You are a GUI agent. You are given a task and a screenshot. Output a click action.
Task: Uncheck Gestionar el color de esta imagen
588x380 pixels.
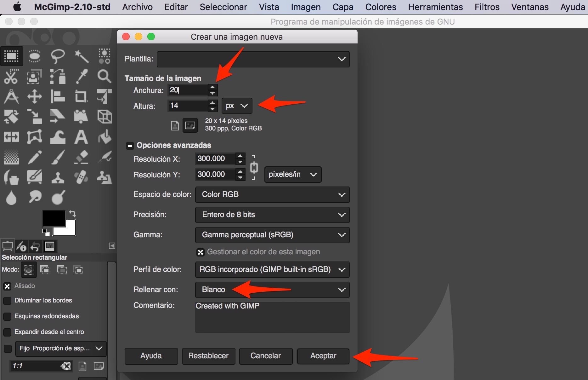200,252
